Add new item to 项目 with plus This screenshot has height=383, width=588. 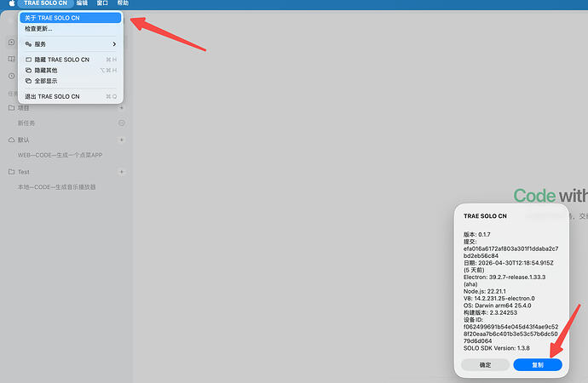[122, 108]
